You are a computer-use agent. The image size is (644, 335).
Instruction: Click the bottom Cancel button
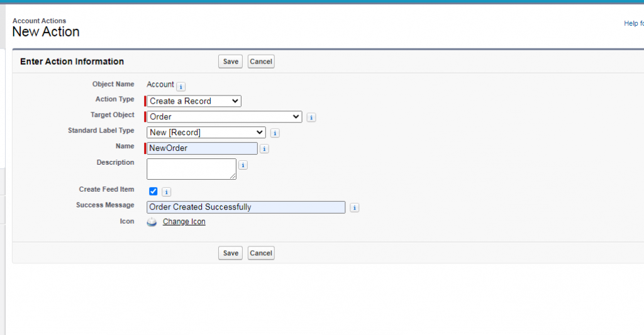click(261, 253)
